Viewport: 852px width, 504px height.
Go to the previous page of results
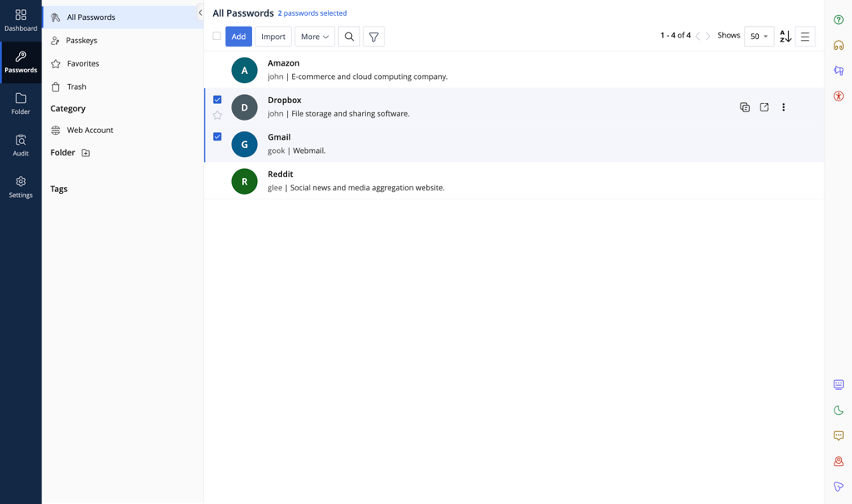[x=698, y=37]
